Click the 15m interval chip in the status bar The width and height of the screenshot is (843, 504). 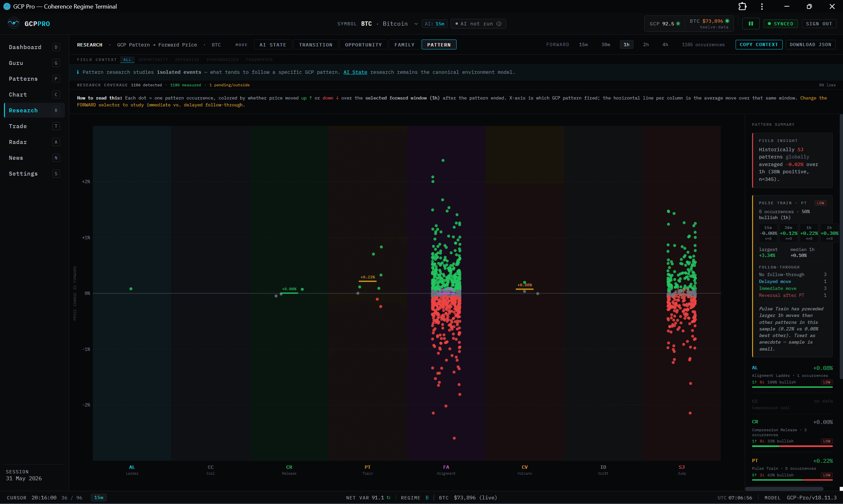click(99, 497)
